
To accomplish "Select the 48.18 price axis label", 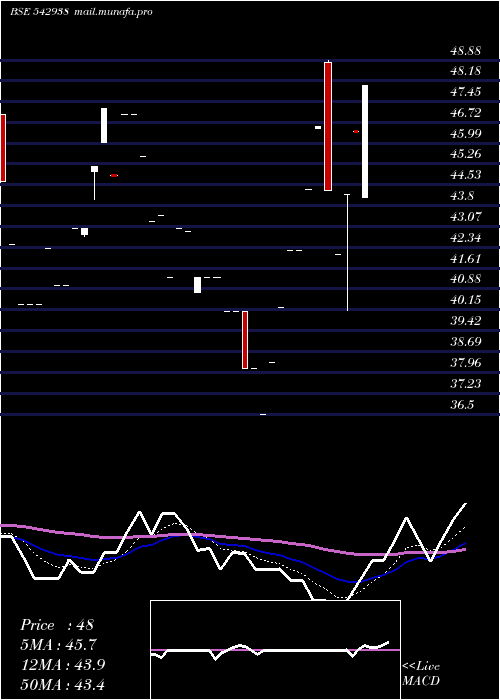I will (x=466, y=71).
